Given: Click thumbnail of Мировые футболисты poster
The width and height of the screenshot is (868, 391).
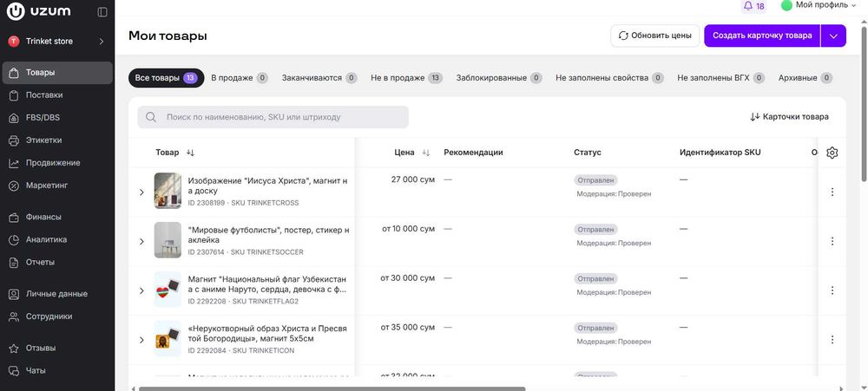Looking at the screenshot, I should [168, 240].
